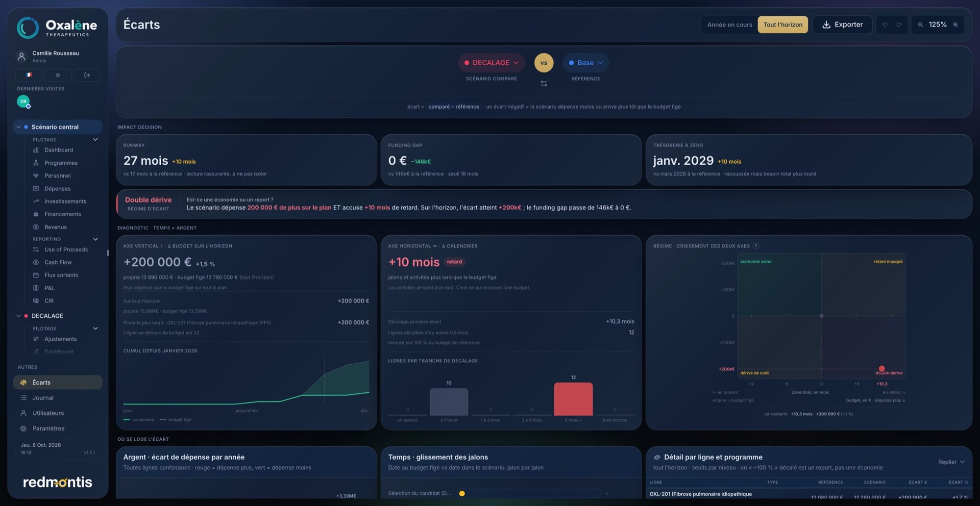Click the logout arrow icon
The image size is (980, 506).
(x=87, y=75)
